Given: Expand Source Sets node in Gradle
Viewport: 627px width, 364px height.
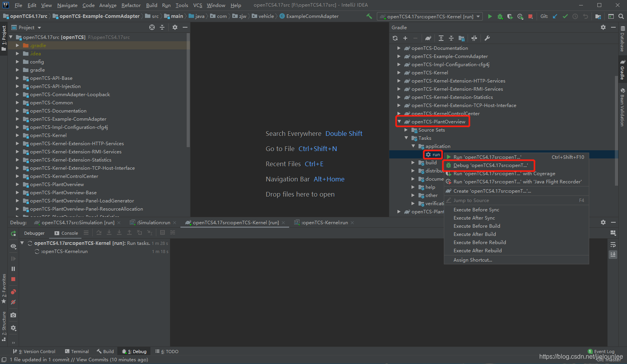Looking at the screenshot, I should point(406,130).
